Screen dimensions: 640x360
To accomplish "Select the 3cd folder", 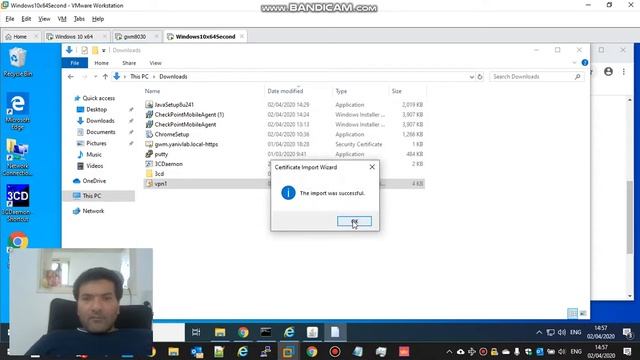I will (x=159, y=173).
